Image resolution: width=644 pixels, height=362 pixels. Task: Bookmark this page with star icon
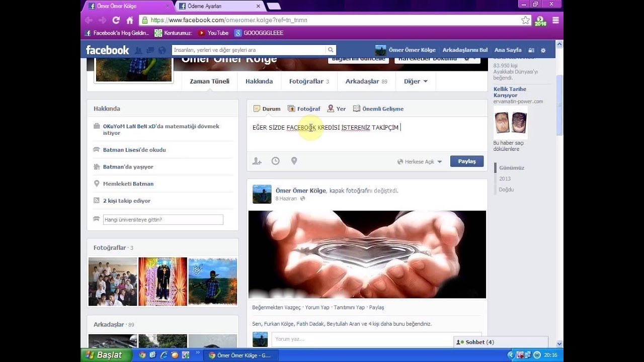click(525, 20)
